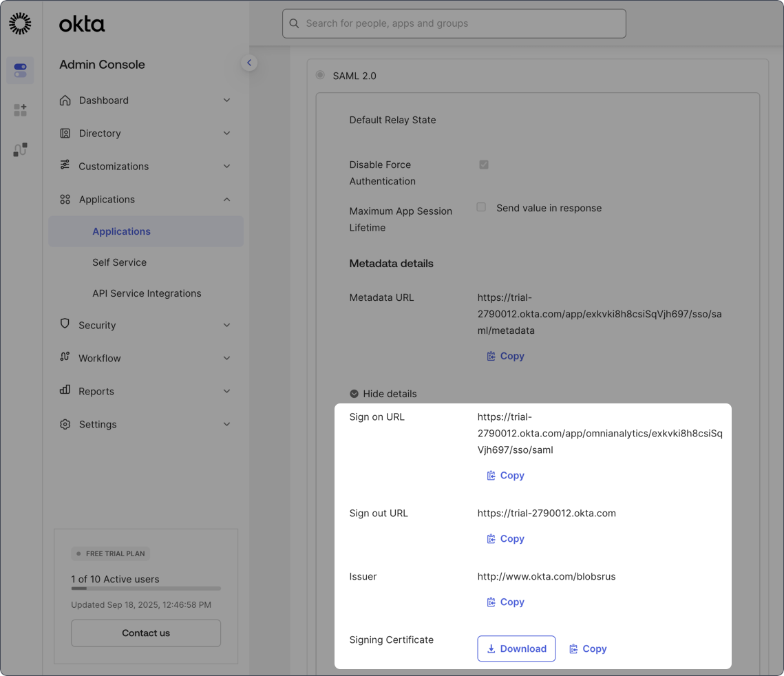Click the workflows connector icon in rail
The height and width of the screenshot is (676, 784).
(20, 149)
